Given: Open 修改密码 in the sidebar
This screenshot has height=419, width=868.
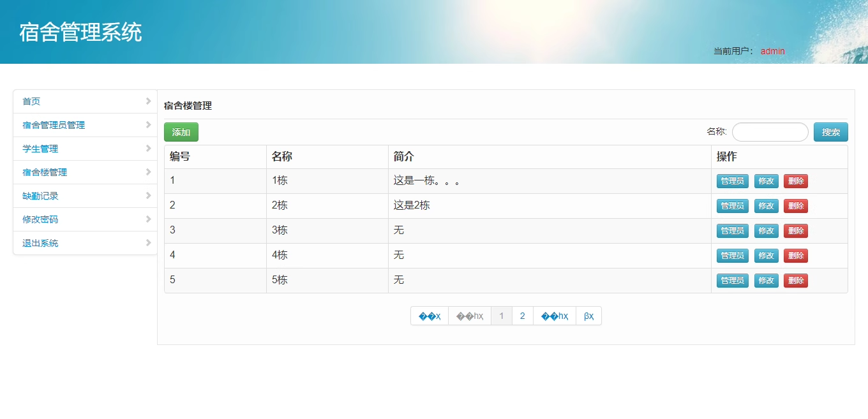Looking at the screenshot, I should (x=85, y=219).
